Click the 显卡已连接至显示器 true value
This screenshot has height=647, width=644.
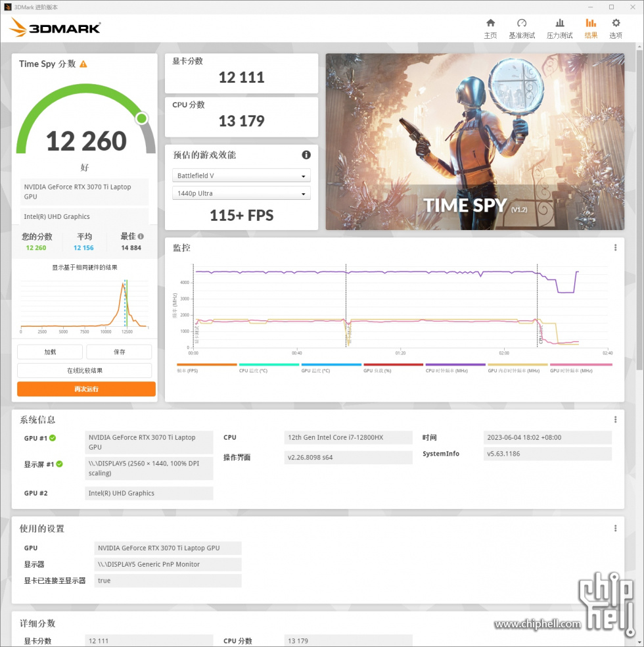pyautogui.click(x=168, y=581)
